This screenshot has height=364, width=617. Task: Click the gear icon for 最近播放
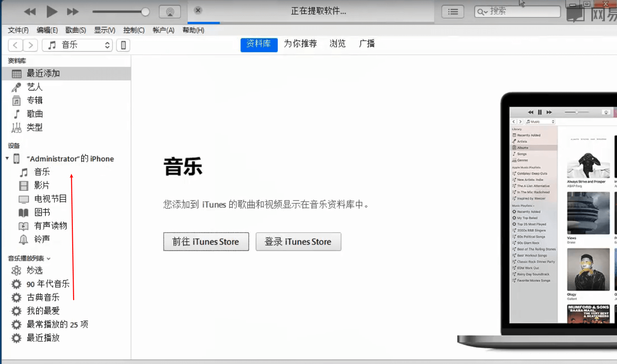pos(16,338)
